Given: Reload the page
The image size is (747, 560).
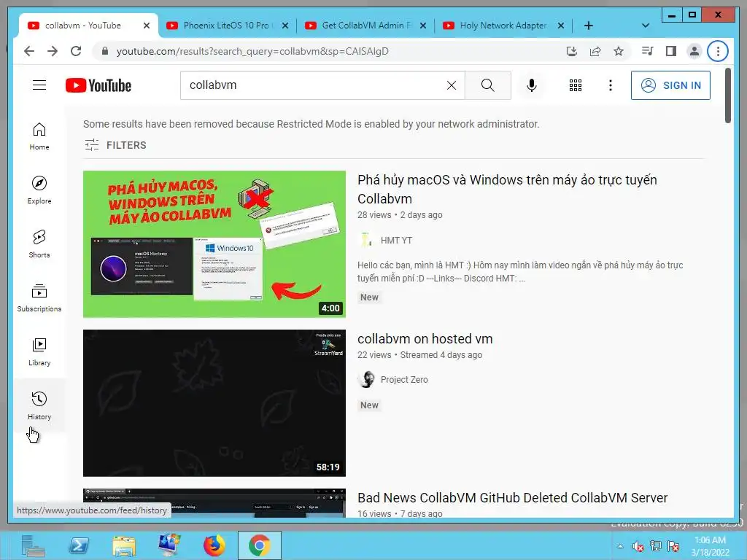Looking at the screenshot, I should 76,51.
